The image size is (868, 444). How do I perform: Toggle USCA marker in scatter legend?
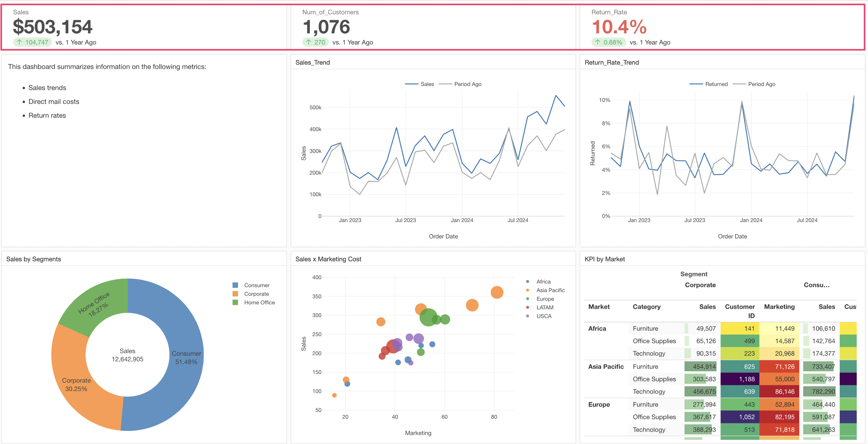point(527,316)
